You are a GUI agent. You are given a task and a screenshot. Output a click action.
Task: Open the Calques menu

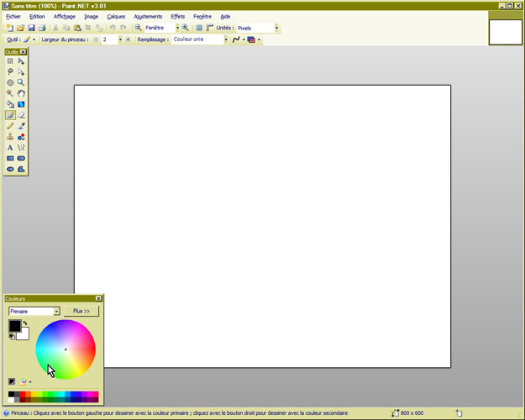(116, 16)
